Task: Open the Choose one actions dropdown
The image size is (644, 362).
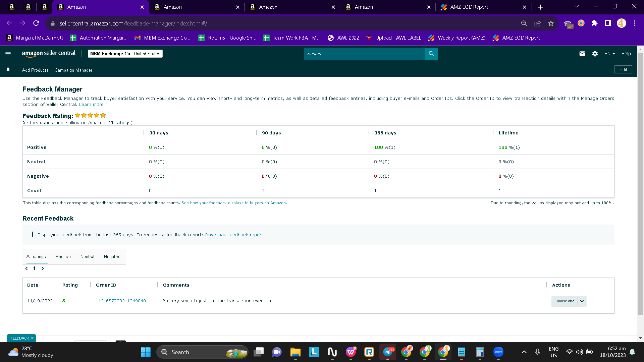Action: (569, 301)
